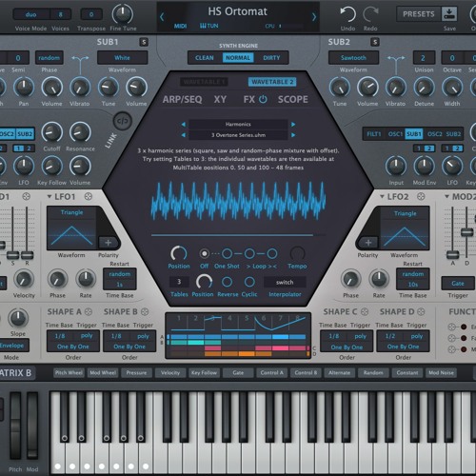Open the SUB1 White waveform dropdown
The width and height of the screenshot is (476, 476).
[122, 58]
